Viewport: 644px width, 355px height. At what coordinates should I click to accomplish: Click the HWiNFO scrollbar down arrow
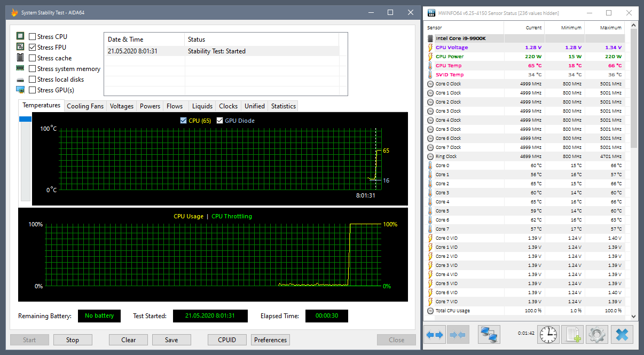634,315
